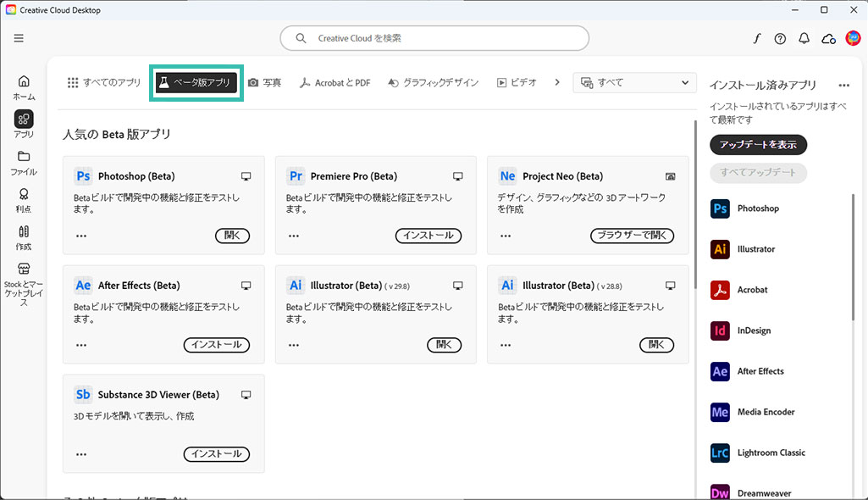Click installed After Effects icon in right panel
This screenshot has width=868, height=500.
(x=720, y=371)
